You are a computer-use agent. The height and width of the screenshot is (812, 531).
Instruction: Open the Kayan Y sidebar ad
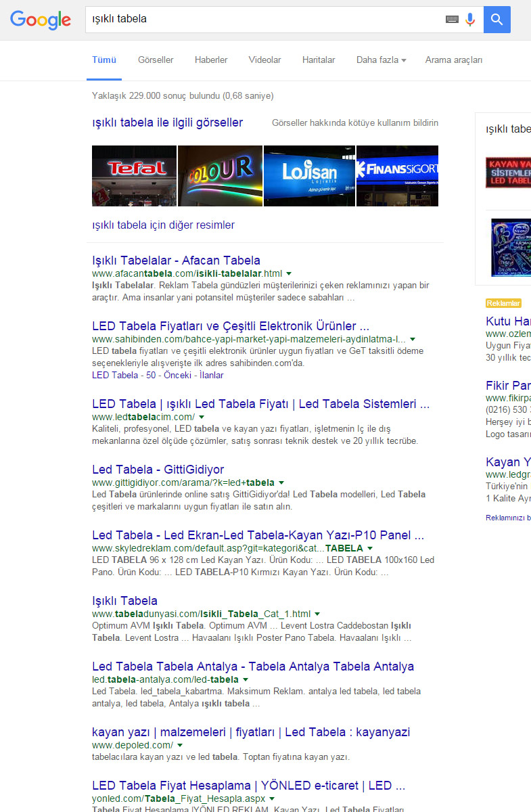508,462
